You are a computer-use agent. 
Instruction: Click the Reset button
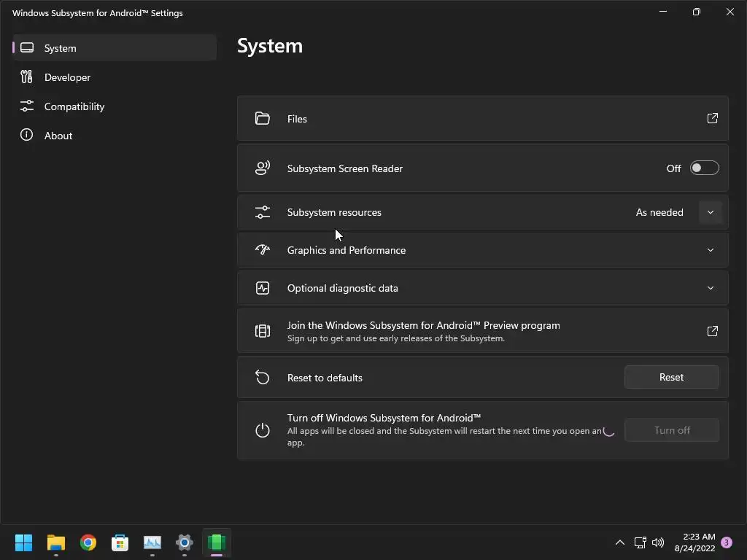coord(671,377)
